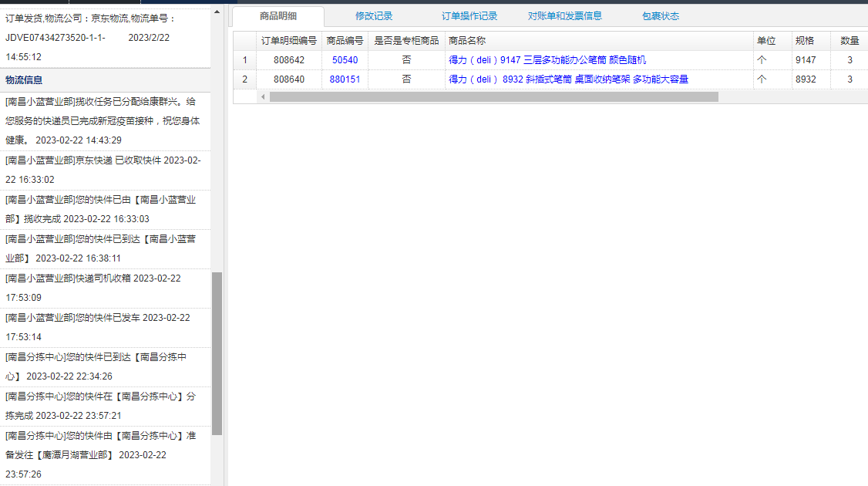Switch to the 商品明细 tab
The width and height of the screenshot is (868, 486).
[278, 16]
